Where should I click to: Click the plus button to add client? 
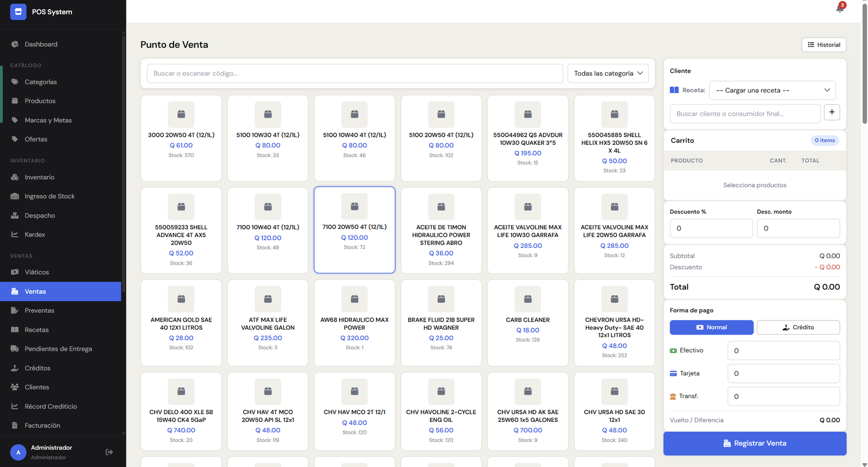[832, 112]
